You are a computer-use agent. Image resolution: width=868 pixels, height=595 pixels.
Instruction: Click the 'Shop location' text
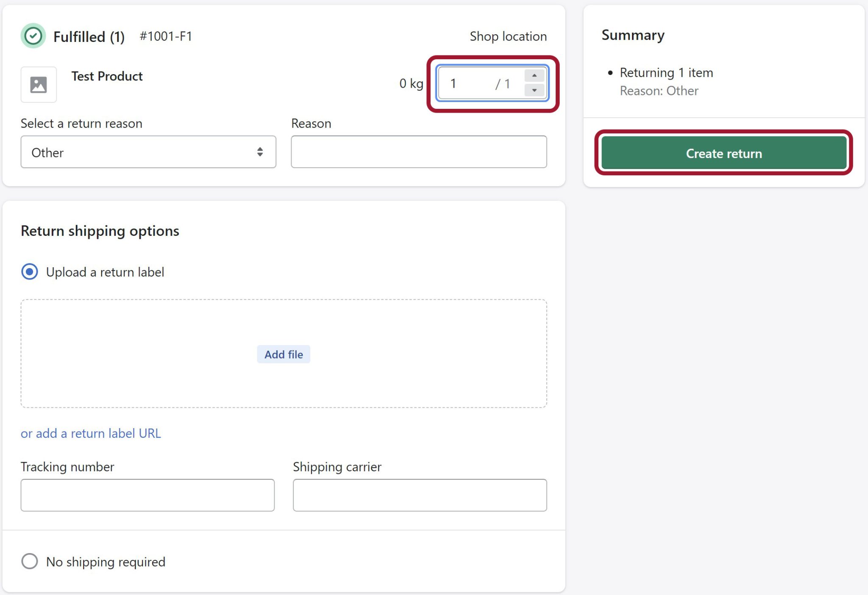[x=508, y=36]
